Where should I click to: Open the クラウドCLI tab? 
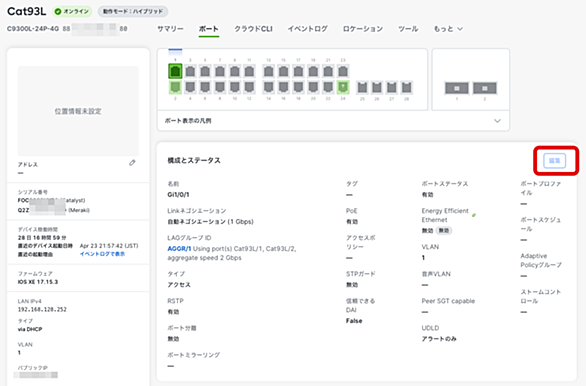pyautogui.click(x=253, y=29)
